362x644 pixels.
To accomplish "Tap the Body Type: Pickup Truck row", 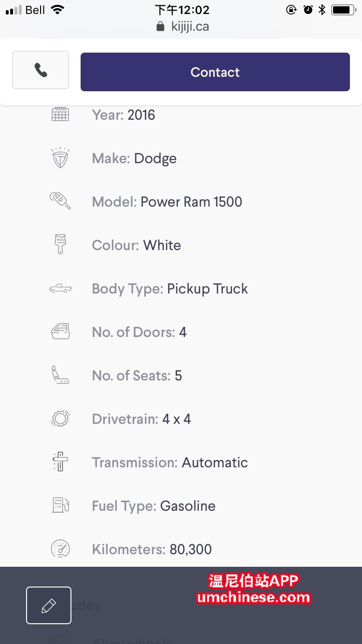I will point(170,289).
